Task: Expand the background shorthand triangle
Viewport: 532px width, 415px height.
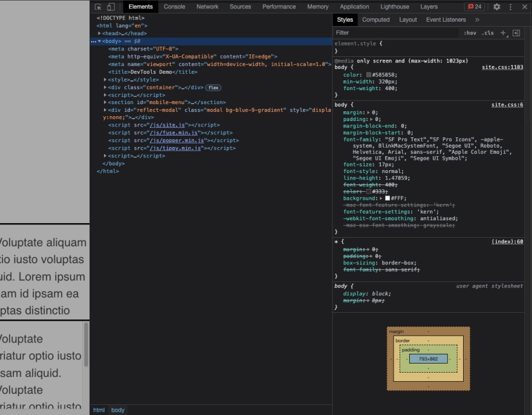Action: 381,198
